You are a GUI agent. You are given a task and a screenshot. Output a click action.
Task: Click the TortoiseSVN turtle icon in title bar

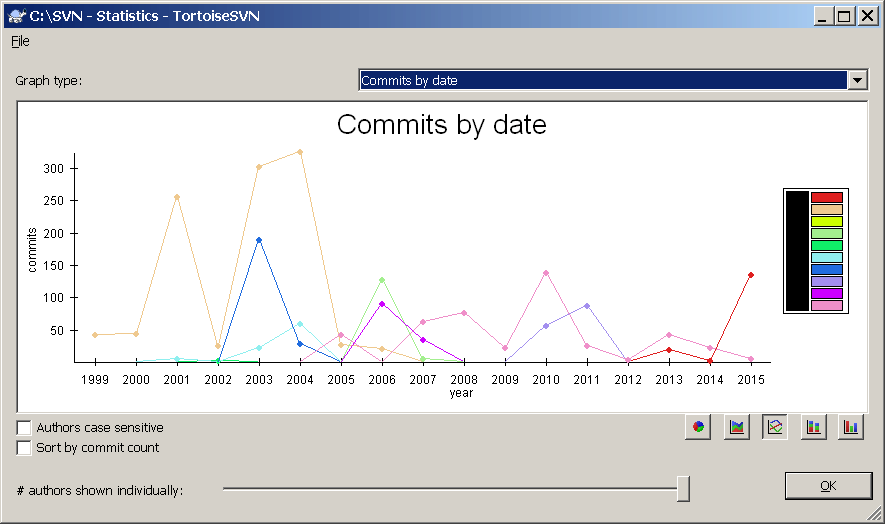17,16
